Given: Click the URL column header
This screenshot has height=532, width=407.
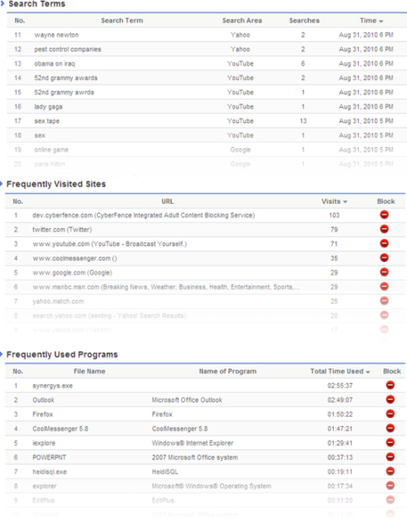Looking at the screenshot, I should [167, 201].
